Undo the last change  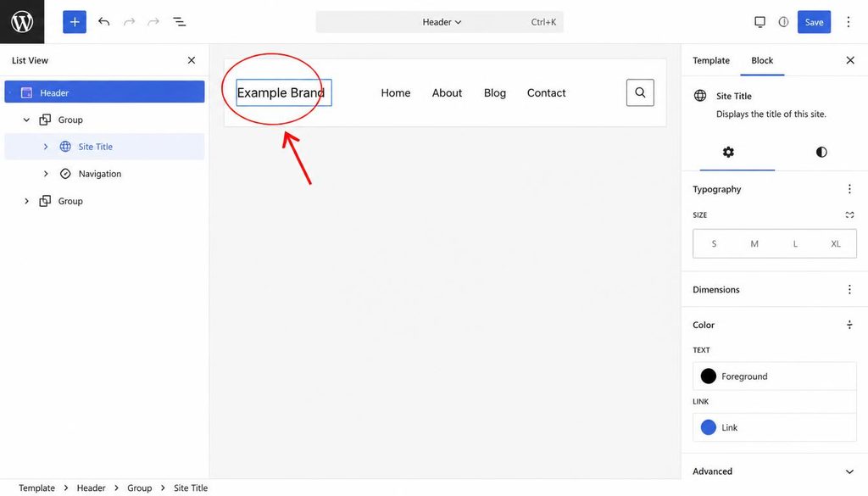click(104, 21)
